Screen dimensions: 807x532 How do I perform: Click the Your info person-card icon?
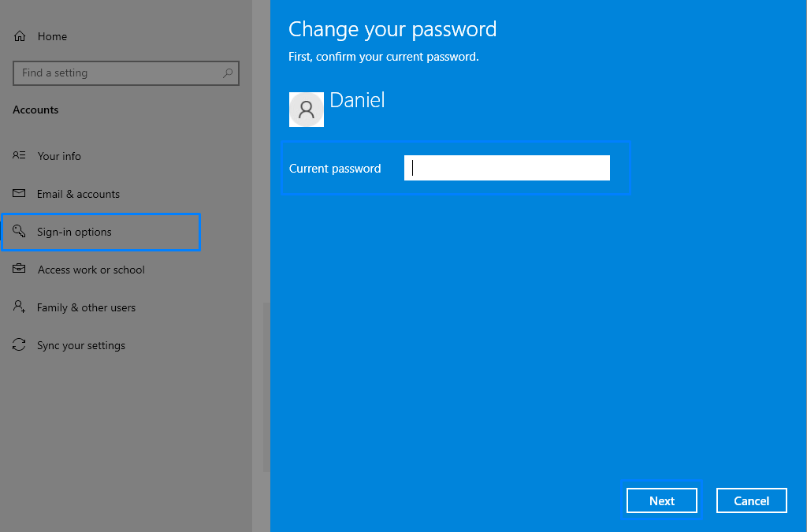point(20,156)
